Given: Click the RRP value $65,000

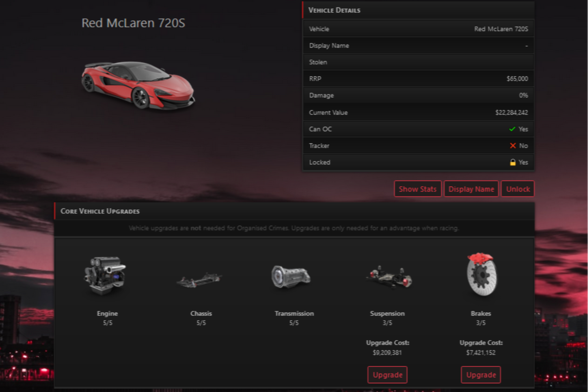Looking at the screenshot, I should (x=517, y=79).
